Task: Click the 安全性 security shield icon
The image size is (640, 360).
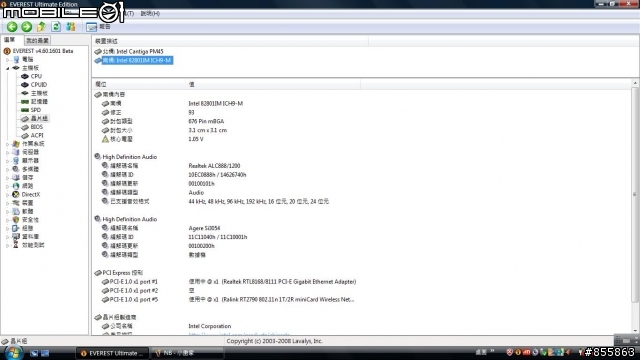Action: [x=16, y=220]
